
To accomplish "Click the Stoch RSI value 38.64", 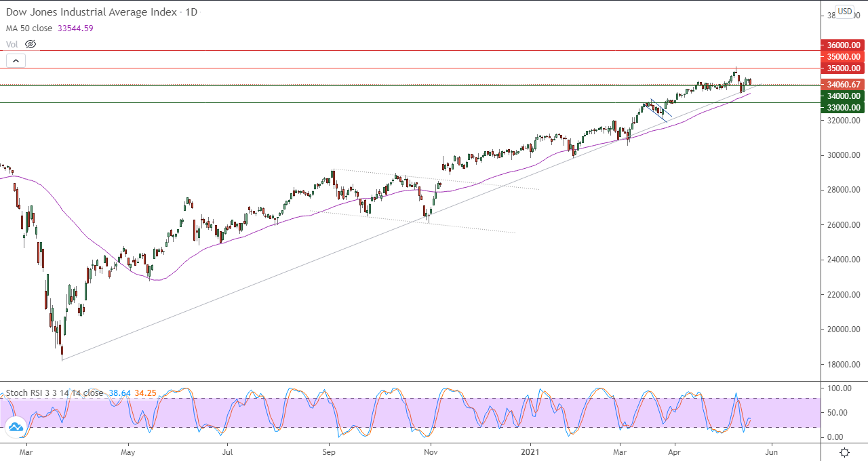I will 119,393.
